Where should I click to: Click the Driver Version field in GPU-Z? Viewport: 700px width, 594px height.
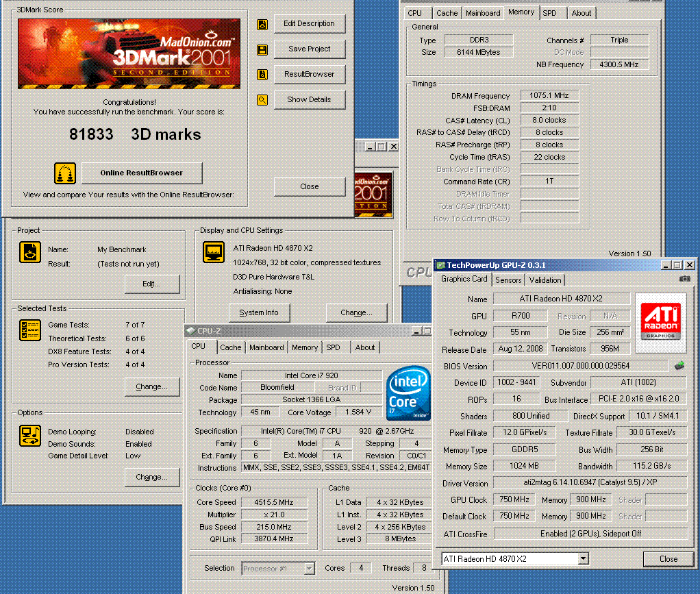coord(590,482)
